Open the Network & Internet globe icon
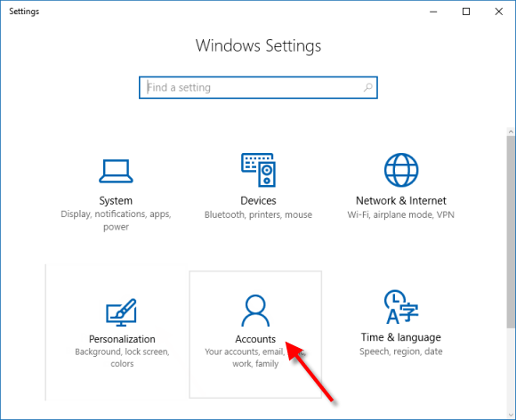The image size is (516, 420). [401, 170]
